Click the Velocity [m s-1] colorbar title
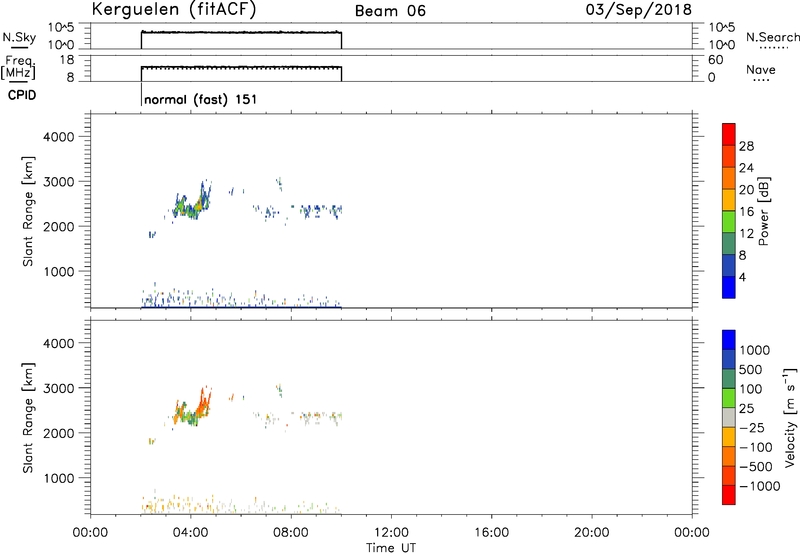800x554 pixels. click(x=790, y=417)
